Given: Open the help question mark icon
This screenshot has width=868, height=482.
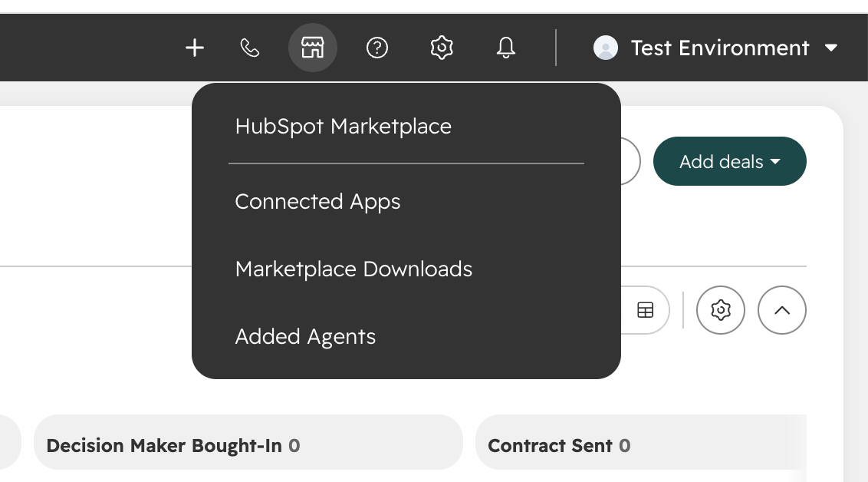Looking at the screenshot, I should coord(377,48).
